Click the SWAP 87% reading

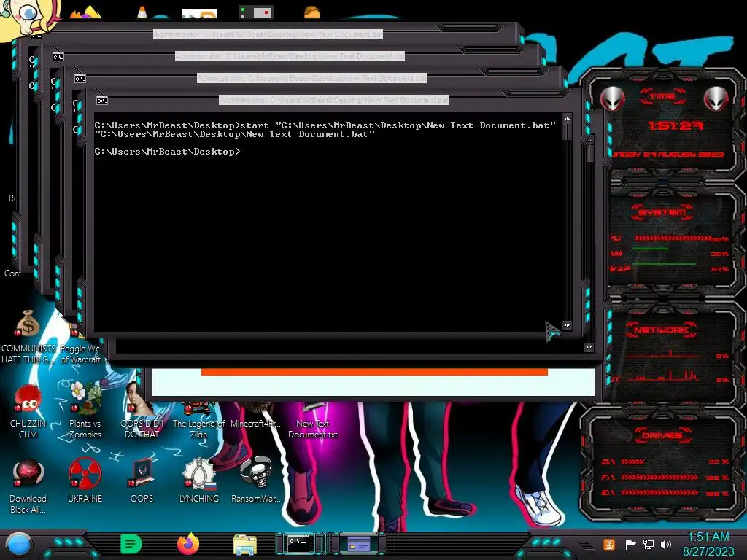719,270
